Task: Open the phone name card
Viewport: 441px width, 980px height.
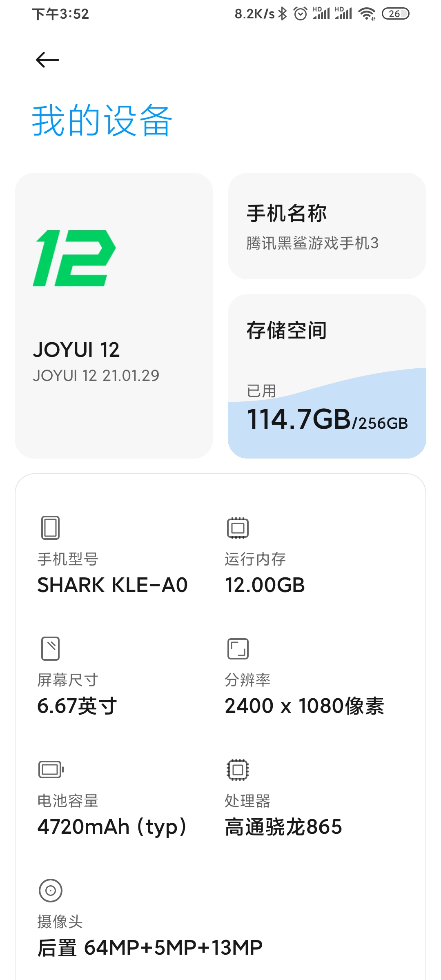Action: point(327,226)
